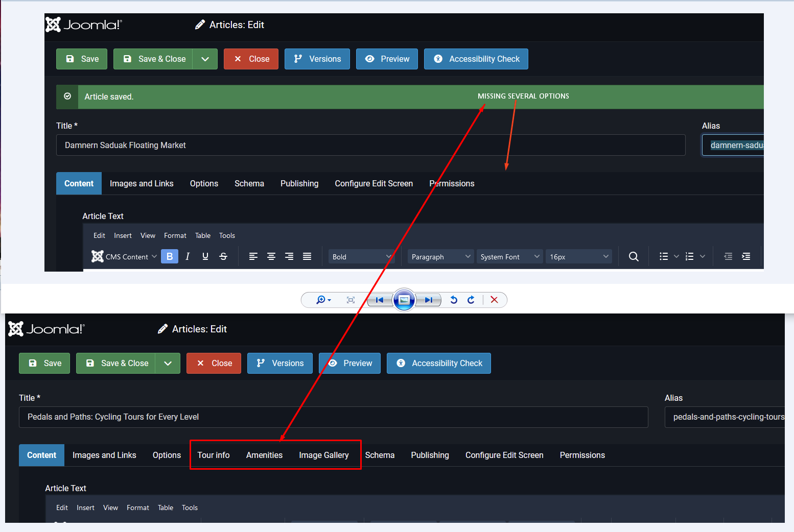Align text right in the editor toolbar

point(289,256)
